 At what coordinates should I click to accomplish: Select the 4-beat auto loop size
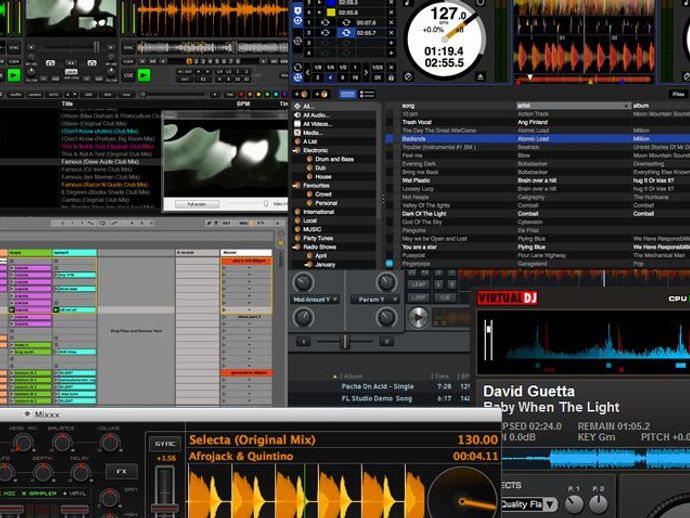coord(330,77)
